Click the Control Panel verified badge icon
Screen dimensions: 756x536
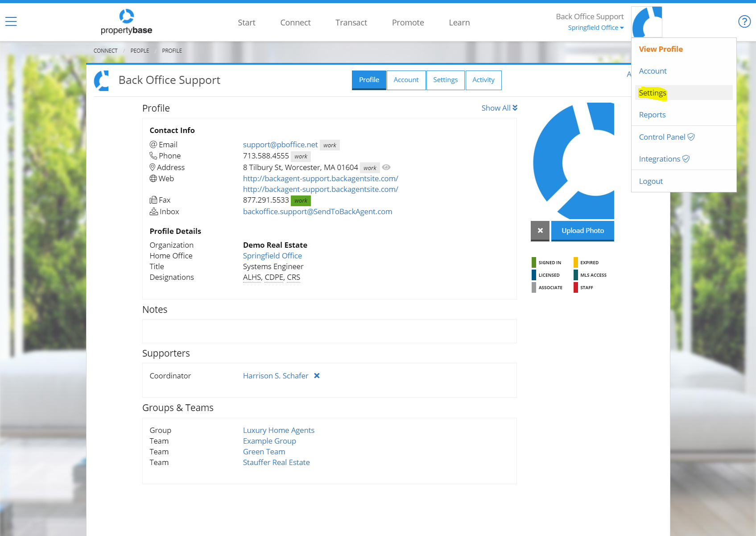pos(691,137)
